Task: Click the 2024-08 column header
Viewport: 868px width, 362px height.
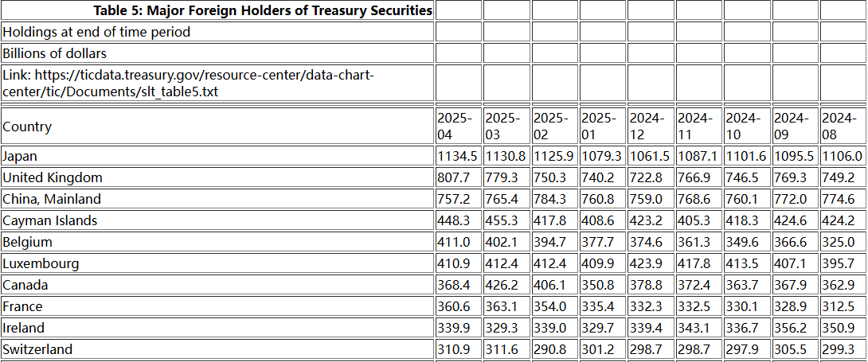Action: point(842,127)
